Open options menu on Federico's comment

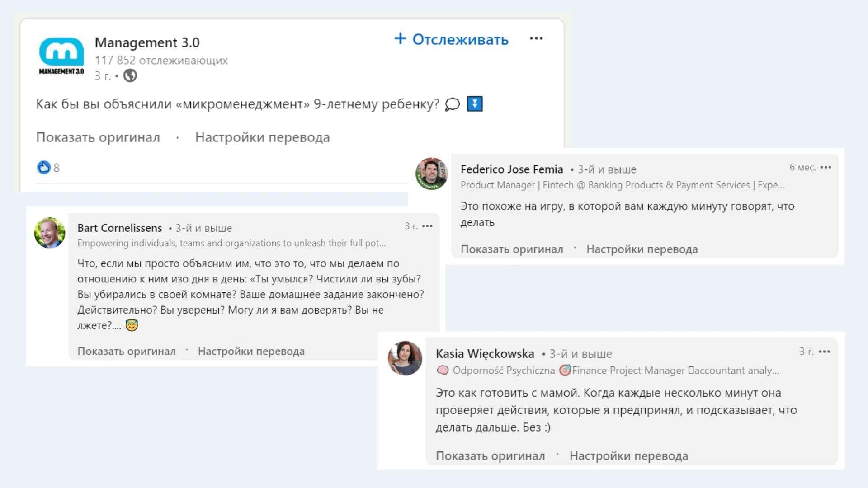point(826,168)
